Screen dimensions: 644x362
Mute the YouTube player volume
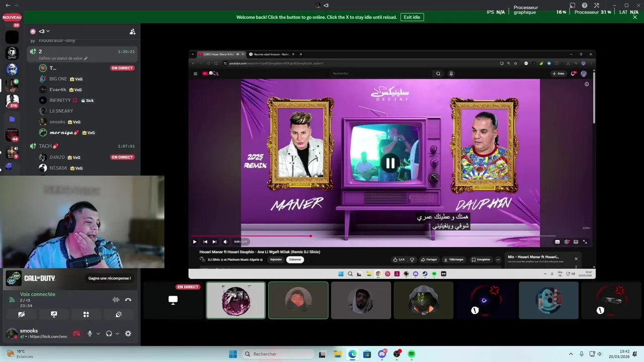tap(225, 242)
